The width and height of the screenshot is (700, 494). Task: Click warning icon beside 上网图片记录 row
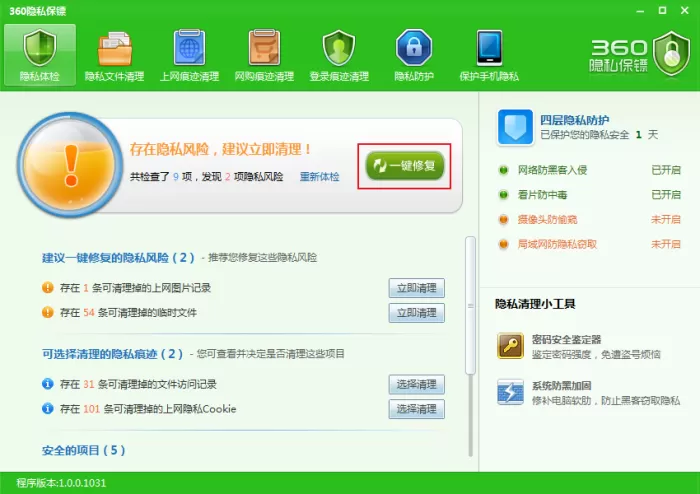[48, 287]
